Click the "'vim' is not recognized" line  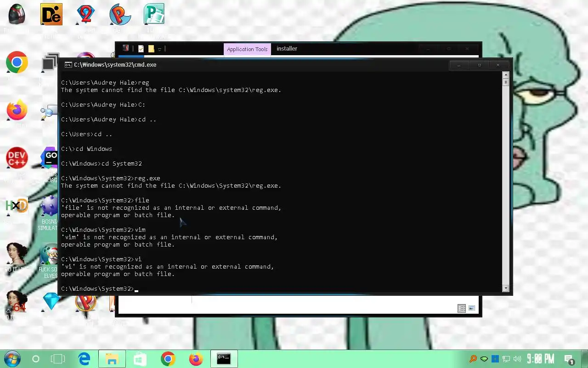170,237
